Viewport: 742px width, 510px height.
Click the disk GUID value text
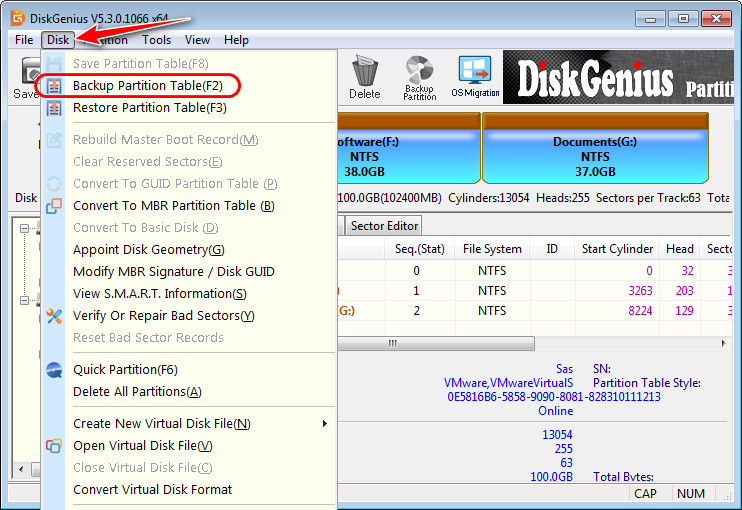click(554, 396)
